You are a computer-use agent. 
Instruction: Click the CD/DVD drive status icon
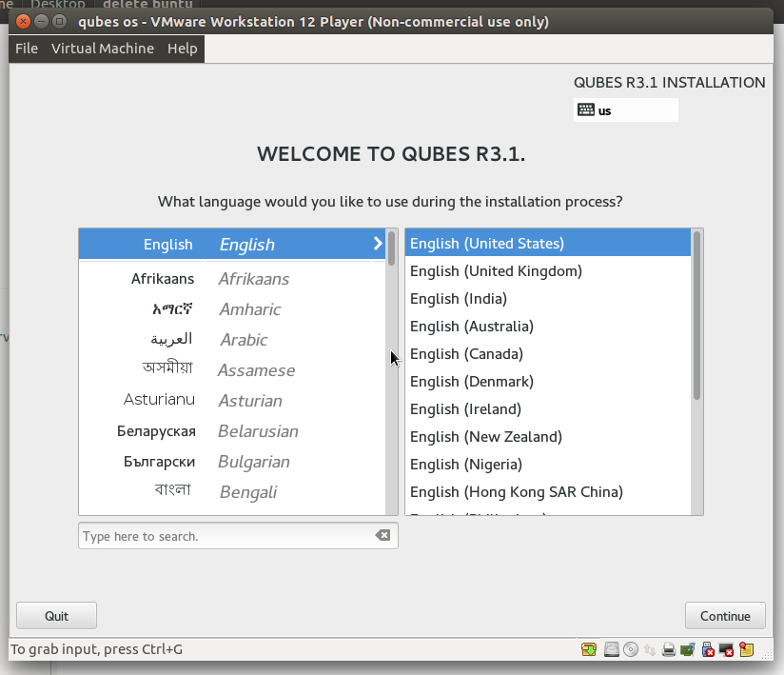point(631,649)
